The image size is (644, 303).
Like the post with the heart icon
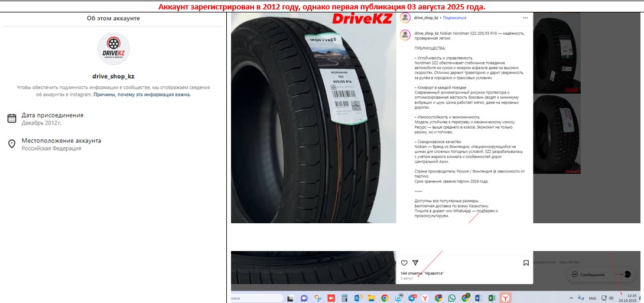pyautogui.click(x=404, y=263)
